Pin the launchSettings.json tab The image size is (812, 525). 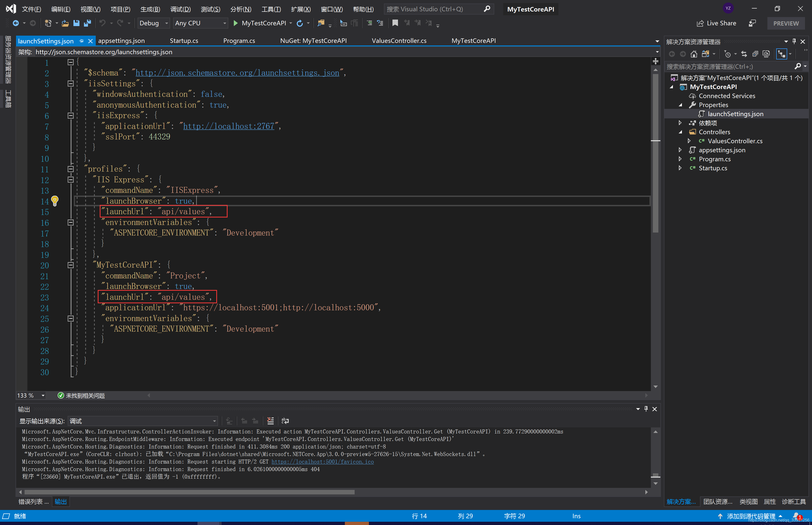pyautogui.click(x=81, y=41)
